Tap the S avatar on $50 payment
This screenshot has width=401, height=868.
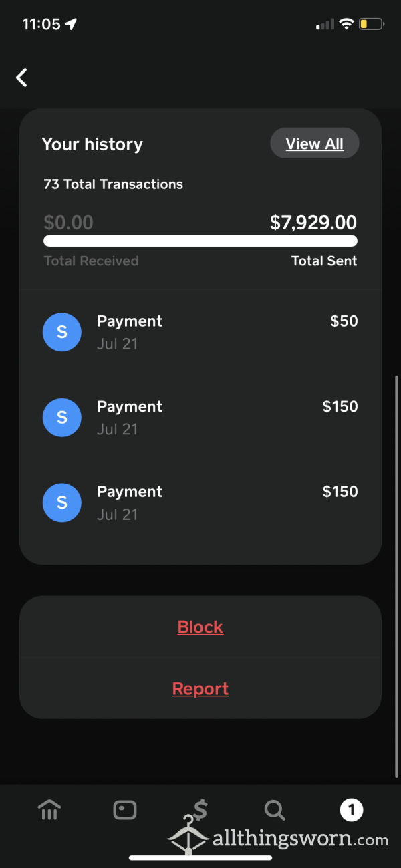point(62,332)
